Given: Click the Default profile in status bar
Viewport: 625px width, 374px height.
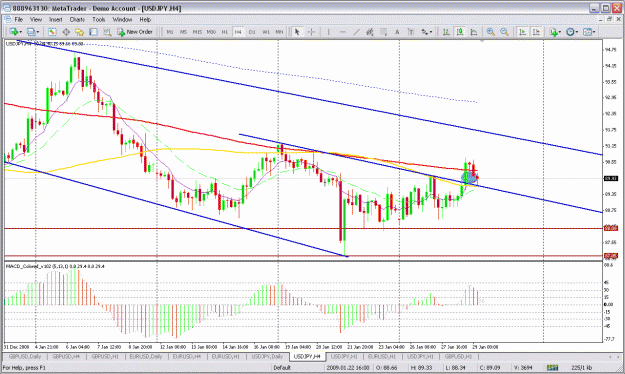Looking at the screenshot, I should 282,368.
